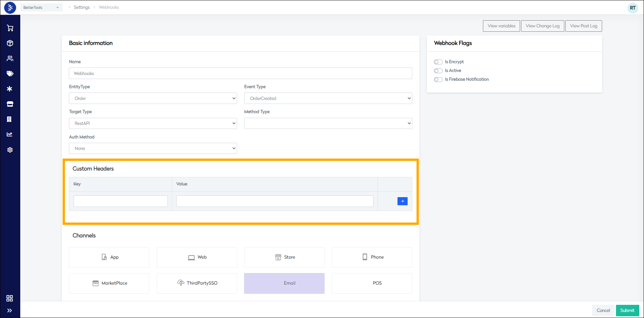This screenshot has width=644, height=318.
Task: Open the EntityType dropdown showing Order
Action: (x=153, y=98)
